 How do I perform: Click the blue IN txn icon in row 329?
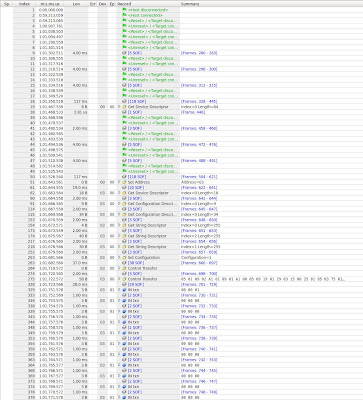tap(124, 290)
